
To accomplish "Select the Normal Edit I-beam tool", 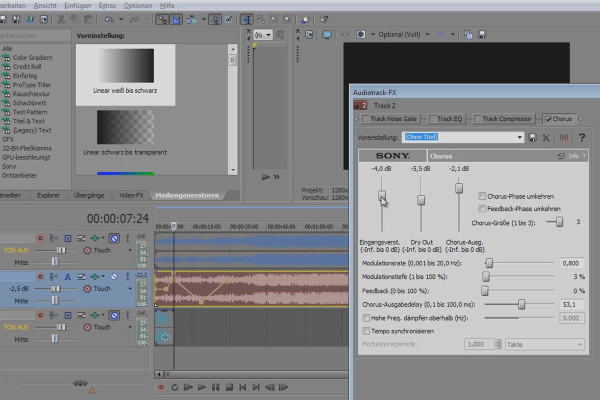I will point(246,19).
